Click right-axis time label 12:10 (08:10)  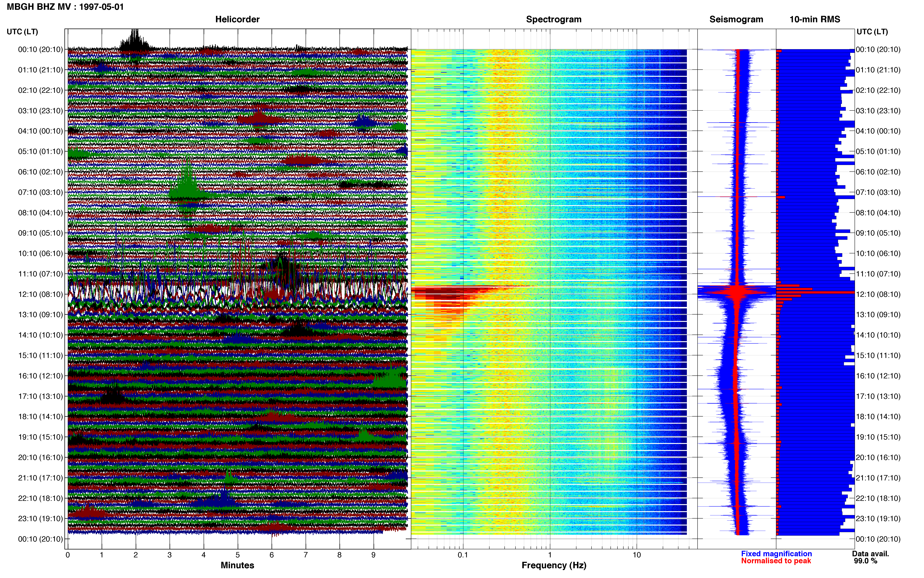[x=878, y=294]
